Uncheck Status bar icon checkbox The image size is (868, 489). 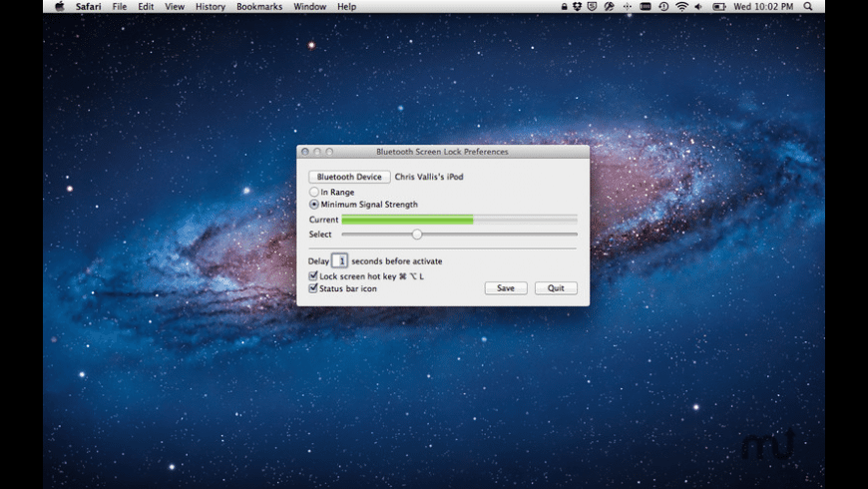[313, 288]
